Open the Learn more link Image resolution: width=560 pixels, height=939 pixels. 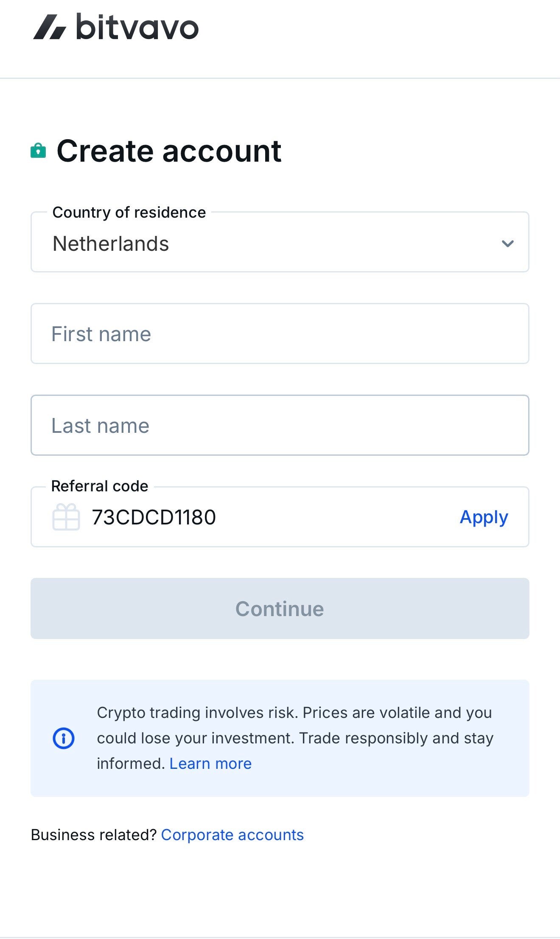pyautogui.click(x=210, y=763)
